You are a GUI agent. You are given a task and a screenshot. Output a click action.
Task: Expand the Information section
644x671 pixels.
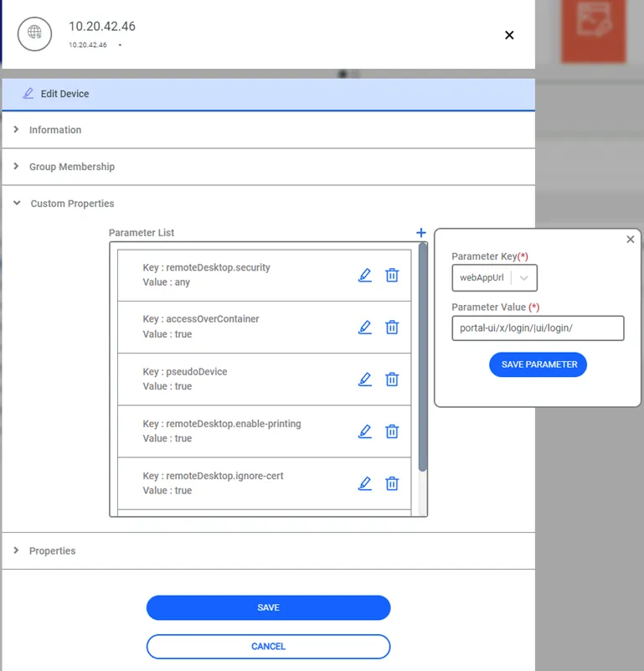[268, 130]
